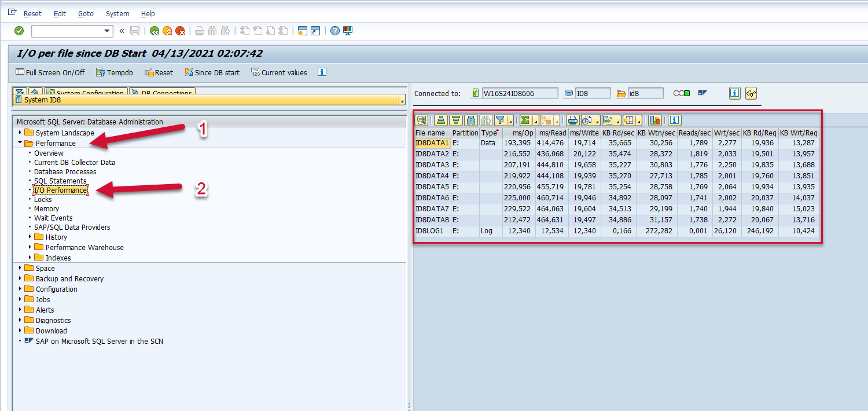
Task: Click the blue question mark Help icon
Action: point(334,31)
